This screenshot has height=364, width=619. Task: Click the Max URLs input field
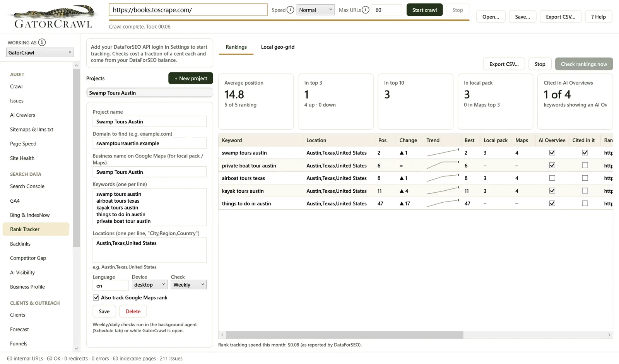387,10
